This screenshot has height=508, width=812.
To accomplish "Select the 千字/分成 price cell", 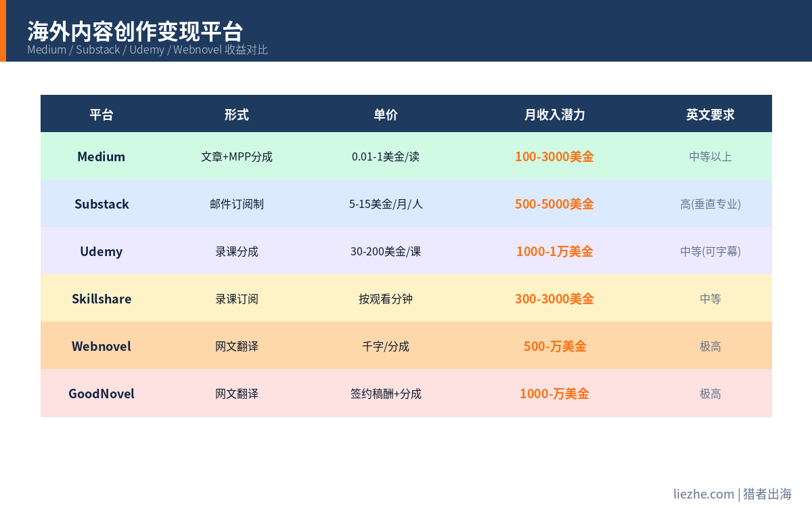I will (386, 346).
